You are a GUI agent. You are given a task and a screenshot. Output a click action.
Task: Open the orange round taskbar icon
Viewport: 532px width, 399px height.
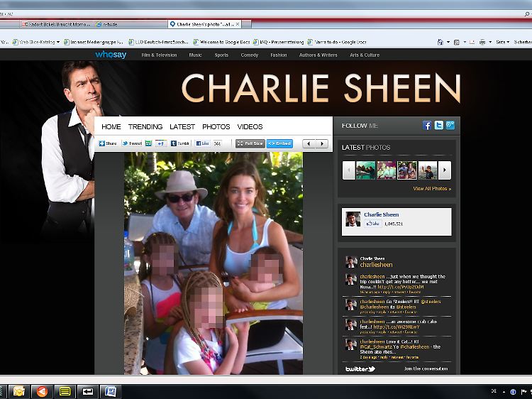click(42, 391)
